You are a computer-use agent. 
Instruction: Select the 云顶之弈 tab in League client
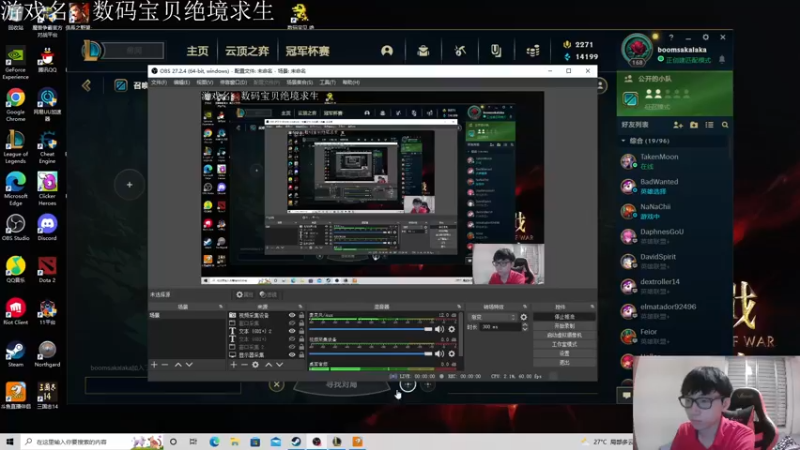[x=247, y=51]
